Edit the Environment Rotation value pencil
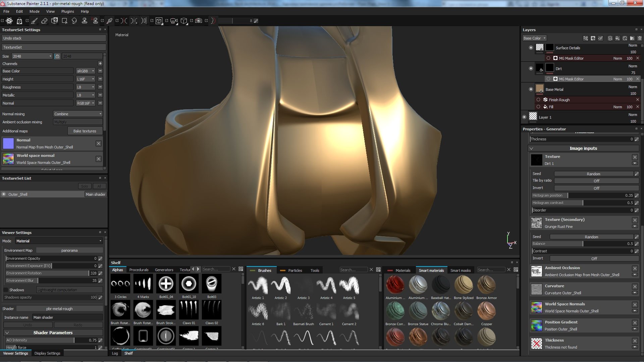 pos(100,273)
